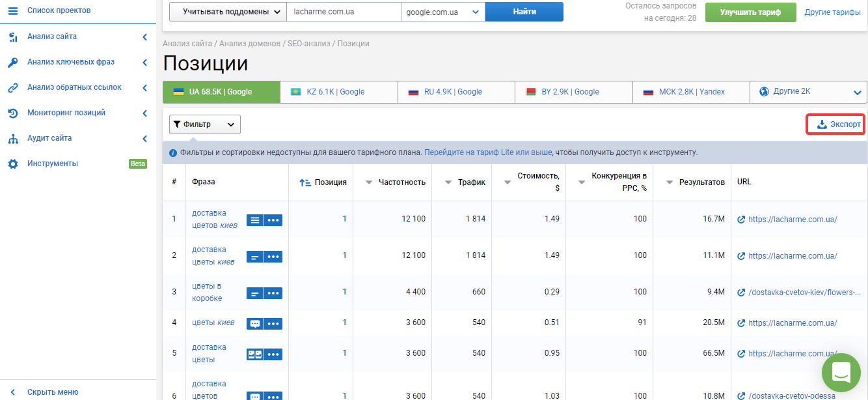Open SERP features icon for доставка цветы row 5

(x=255, y=354)
